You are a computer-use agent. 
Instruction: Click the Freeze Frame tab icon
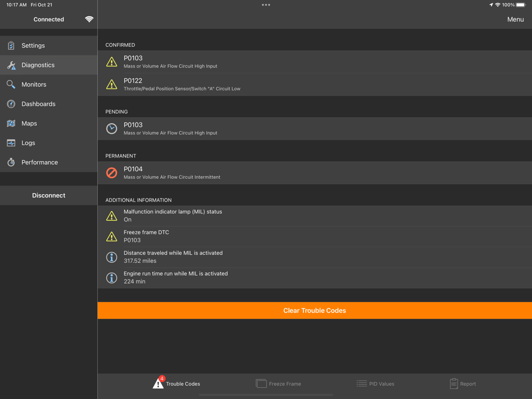[x=261, y=384]
